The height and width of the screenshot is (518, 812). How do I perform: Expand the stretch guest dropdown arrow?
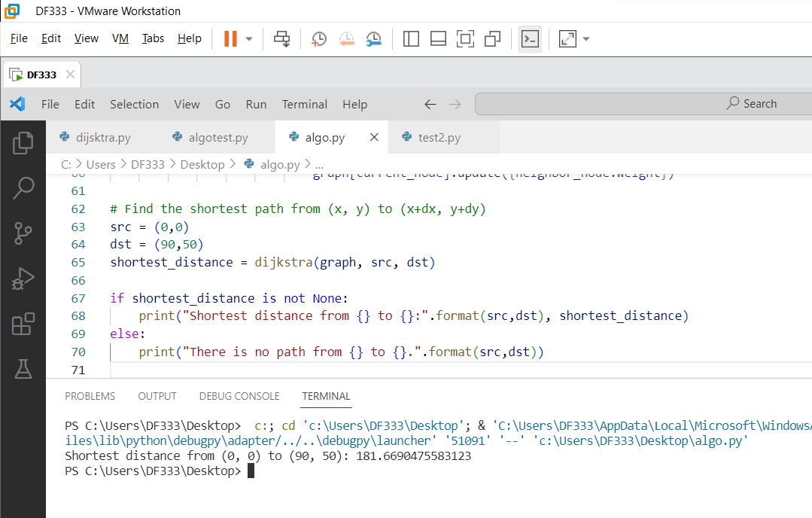tap(586, 39)
